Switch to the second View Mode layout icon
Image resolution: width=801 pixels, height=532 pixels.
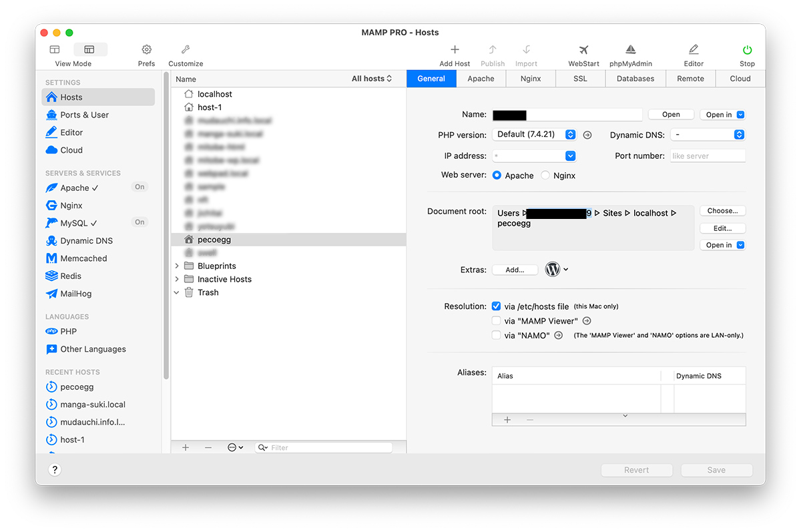pos(89,49)
